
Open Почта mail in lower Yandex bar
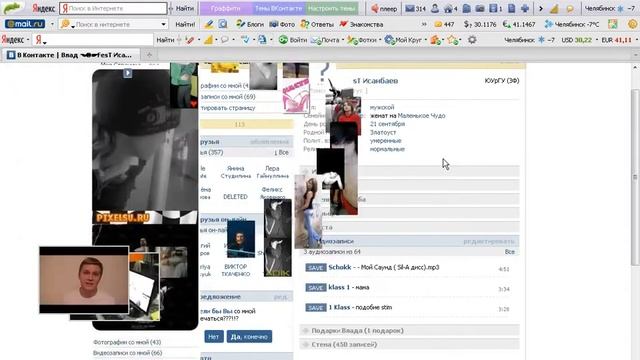coord(325,40)
